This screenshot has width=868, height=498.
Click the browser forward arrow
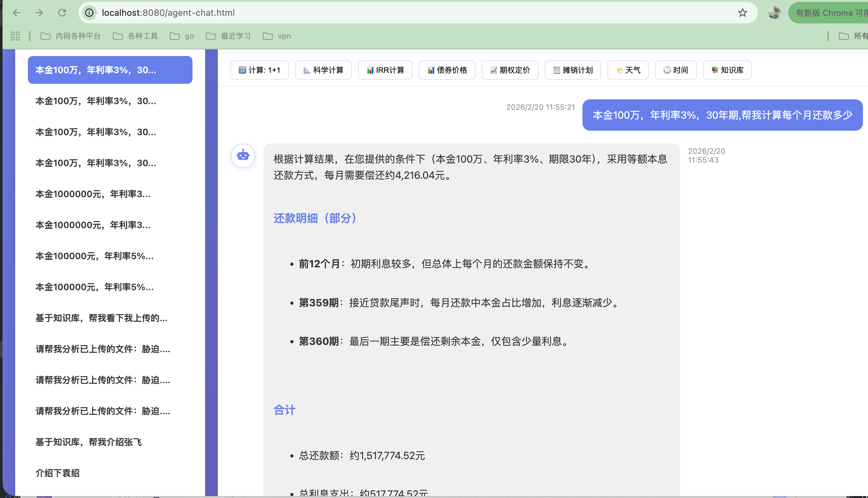point(39,13)
